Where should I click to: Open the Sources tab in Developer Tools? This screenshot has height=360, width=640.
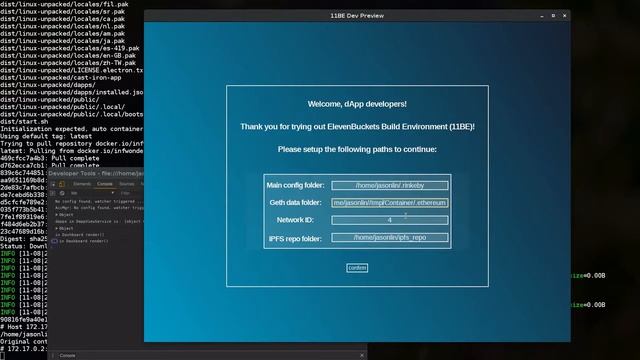coord(127,184)
